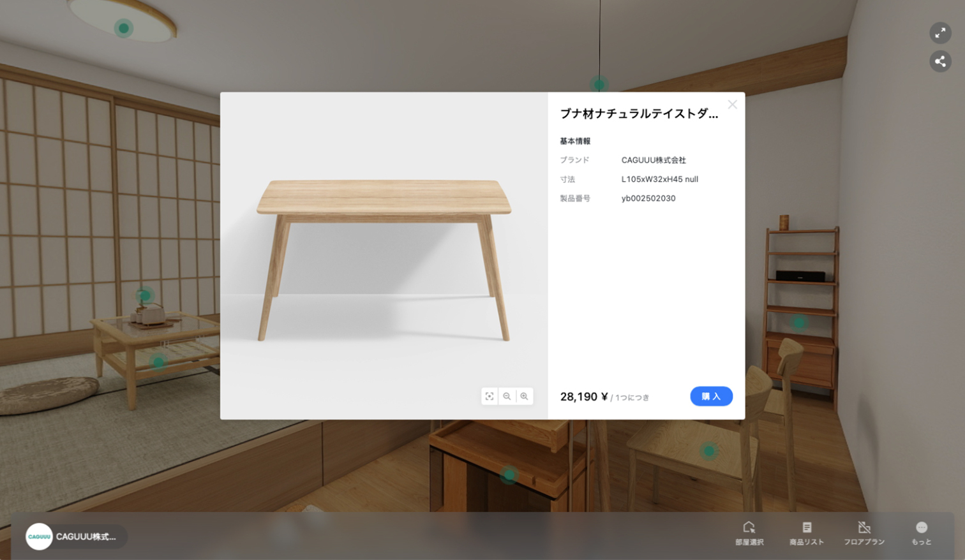The image size is (965, 560).
Task: Click the 購入 purchase button
Action: [710, 396]
